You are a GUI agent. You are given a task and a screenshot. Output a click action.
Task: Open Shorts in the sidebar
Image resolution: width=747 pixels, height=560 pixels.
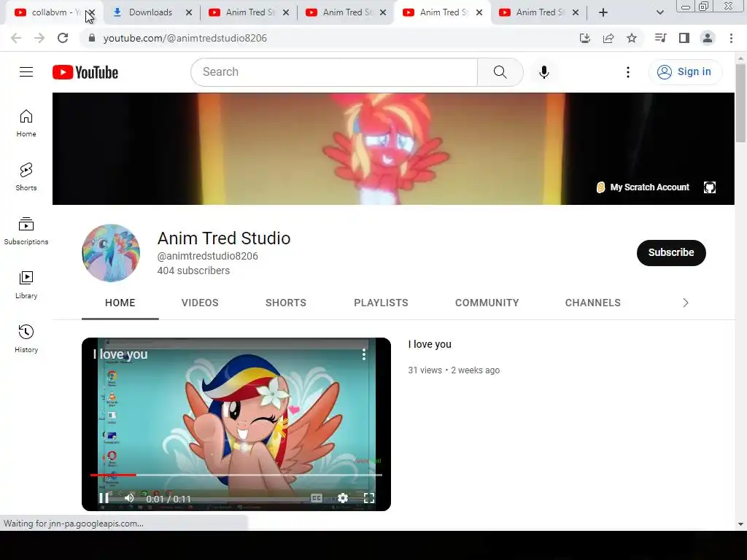coord(26,176)
